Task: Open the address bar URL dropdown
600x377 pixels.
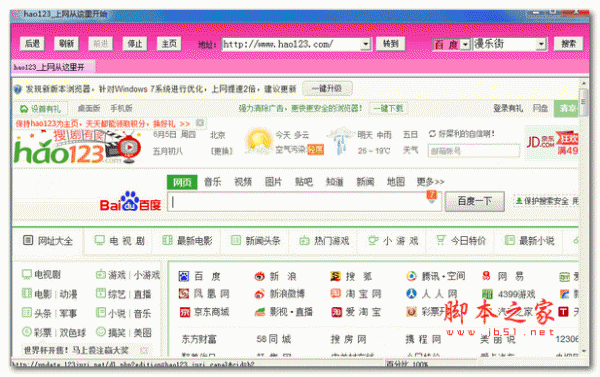Action: point(365,44)
